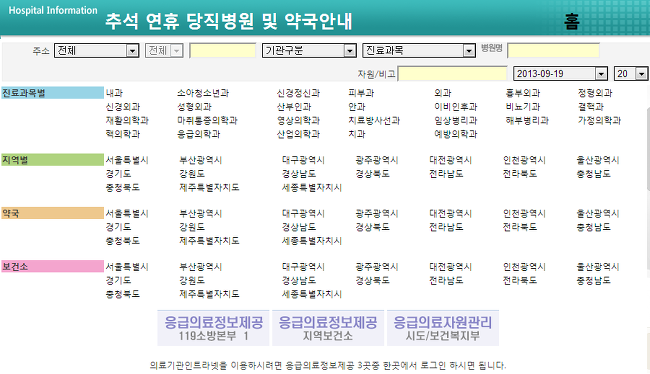Open 응급의료자원관리 시도/보건복지부 banner

(443, 328)
